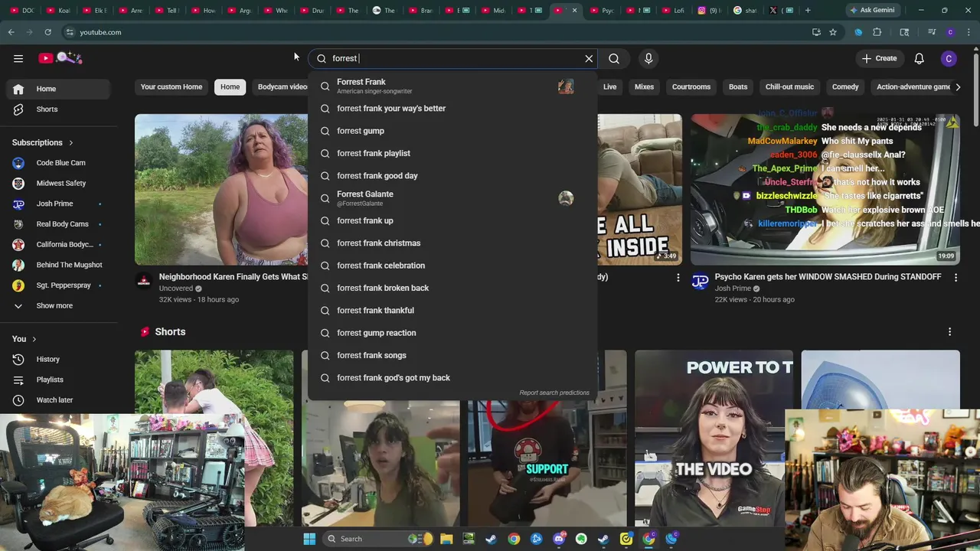The image size is (980, 551).
Task: Open the account avatar menu
Action: (949, 58)
